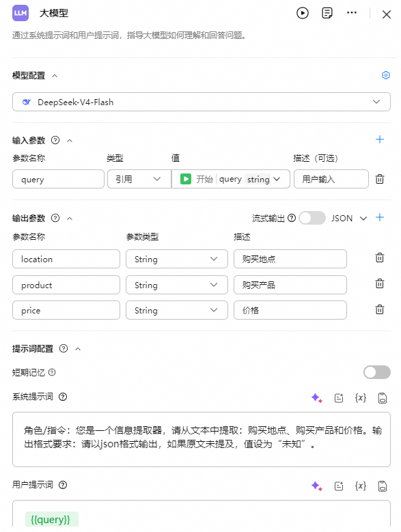Open the 引用 type dropdown
This screenshot has height=532, width=401.
139,179
